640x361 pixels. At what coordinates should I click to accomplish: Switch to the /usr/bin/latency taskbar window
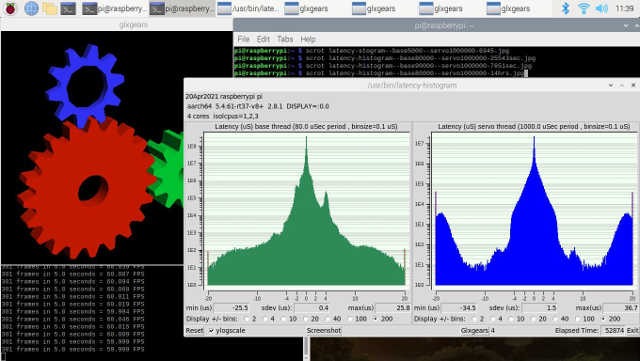click(x=248, y=8)
